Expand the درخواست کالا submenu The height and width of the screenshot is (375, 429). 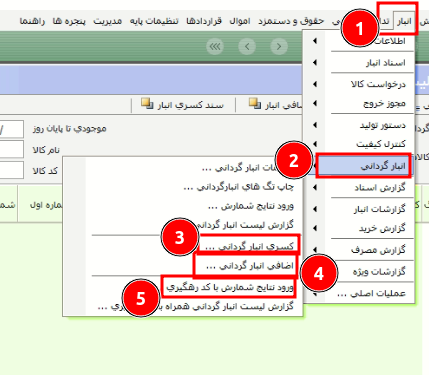(359, 84)
